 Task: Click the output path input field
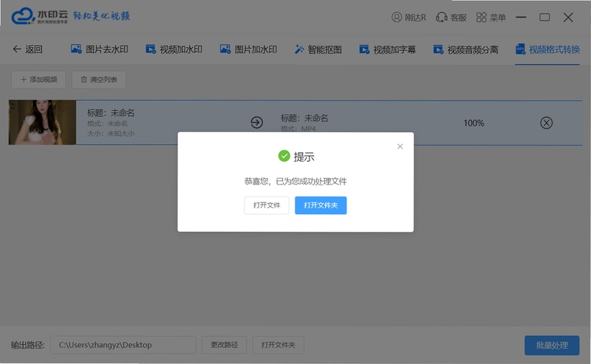click(x=123, y=345)
